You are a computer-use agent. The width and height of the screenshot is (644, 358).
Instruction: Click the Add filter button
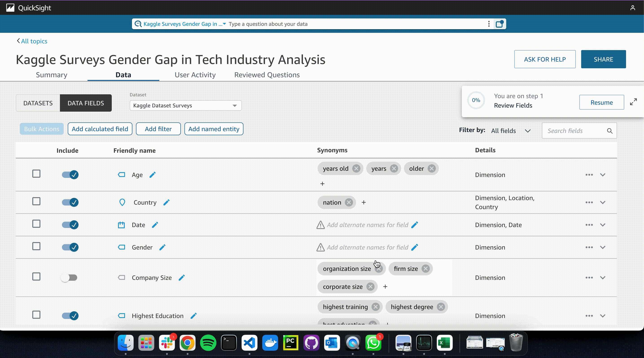(x=158, y=129)
